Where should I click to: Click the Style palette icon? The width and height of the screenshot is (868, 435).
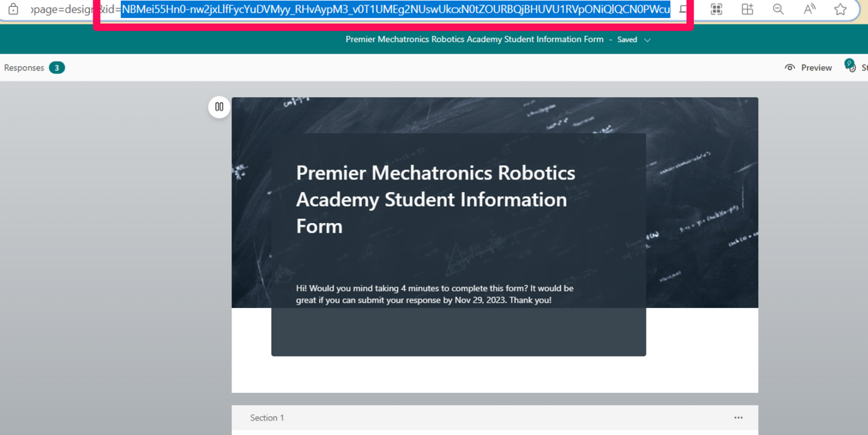tap(850, 67)
